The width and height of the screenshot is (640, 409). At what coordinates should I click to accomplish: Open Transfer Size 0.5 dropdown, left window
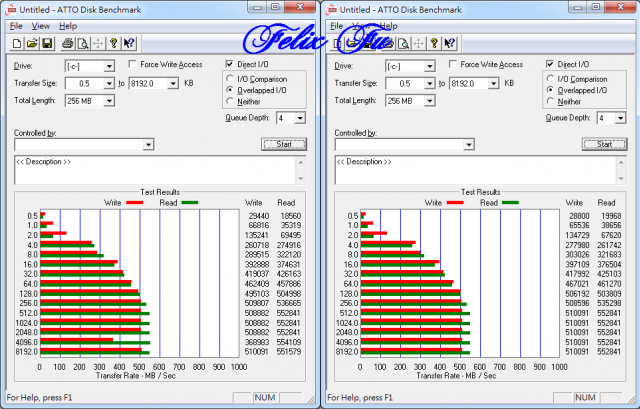click(x=109, y=84)
